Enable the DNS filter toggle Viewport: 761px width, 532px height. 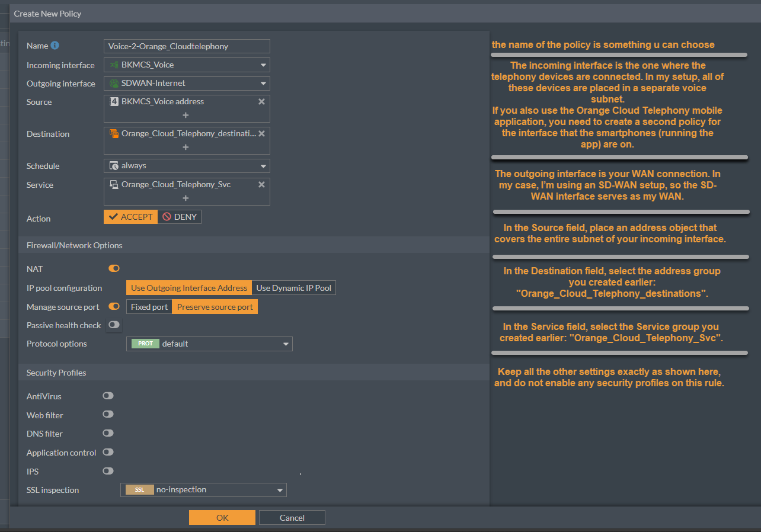click(108, 433)
